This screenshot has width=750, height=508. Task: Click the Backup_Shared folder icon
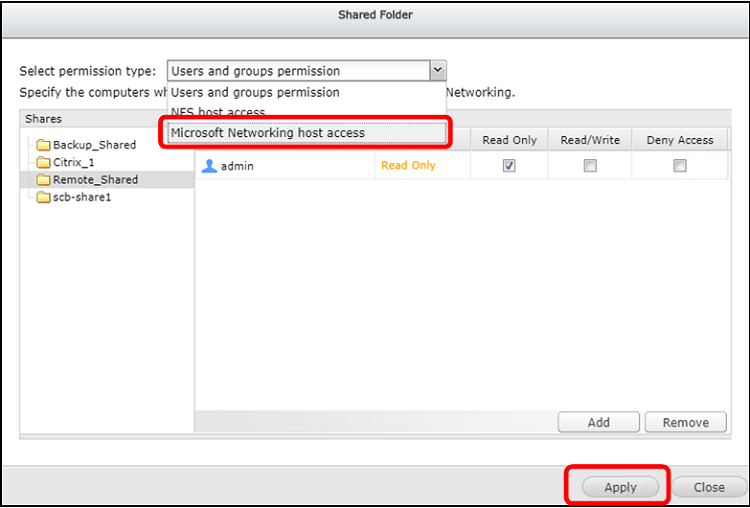(x=44, y=144)
